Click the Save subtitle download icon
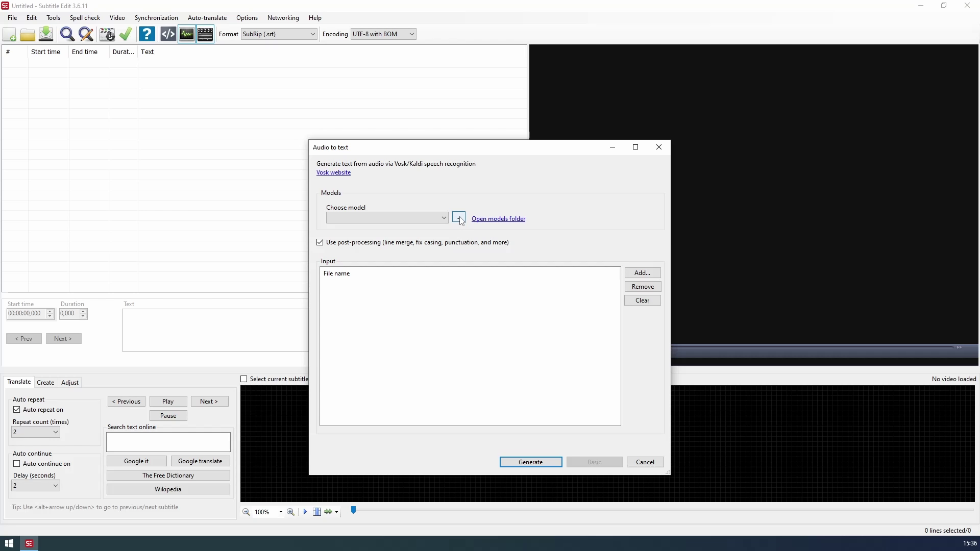Viewport: 980px width, 551px height. pyautogui.click(x=46, y=34)
